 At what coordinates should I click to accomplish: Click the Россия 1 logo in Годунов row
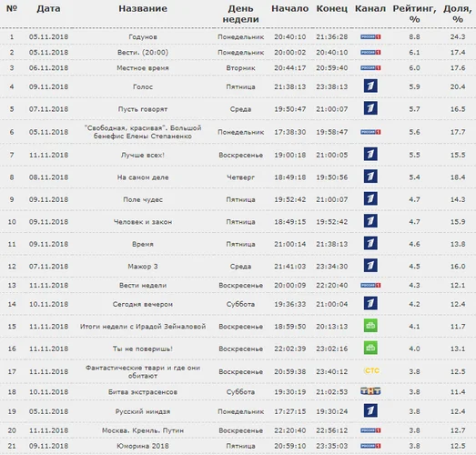pyautogui.click(x=370, y=36)
